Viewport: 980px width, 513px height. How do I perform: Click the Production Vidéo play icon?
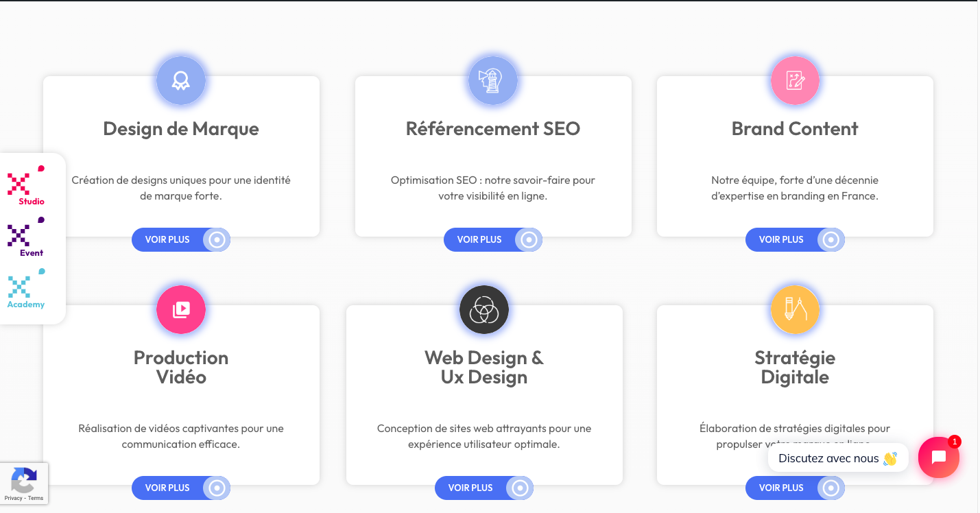(180, 309)
